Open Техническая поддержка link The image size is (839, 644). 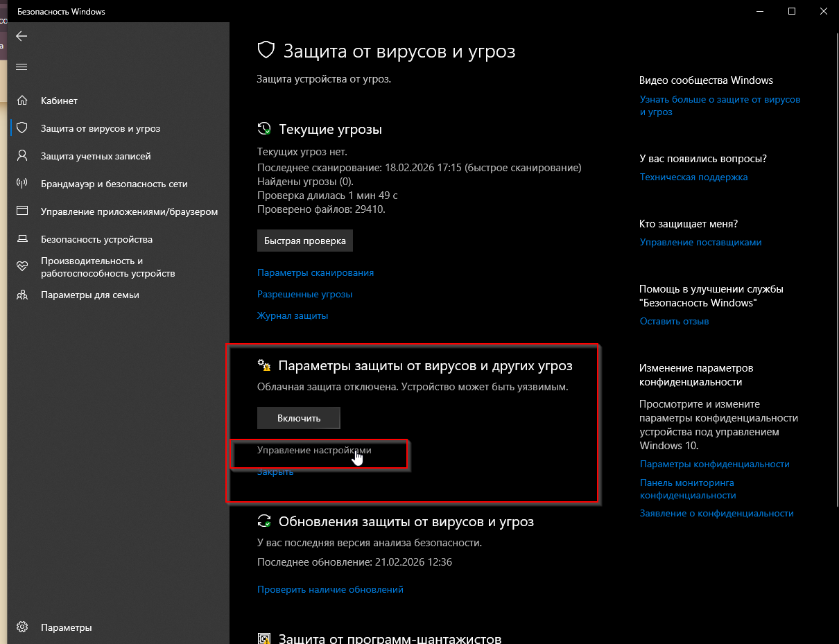point(693,177)
